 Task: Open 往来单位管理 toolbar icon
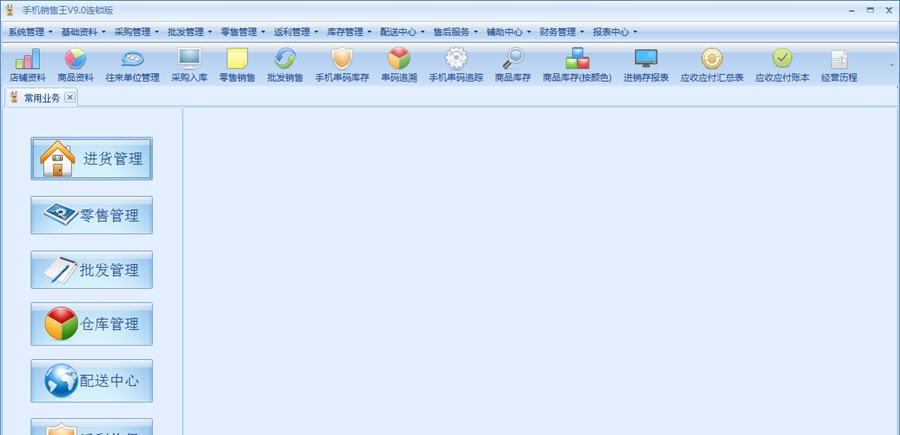click(132, 65)
